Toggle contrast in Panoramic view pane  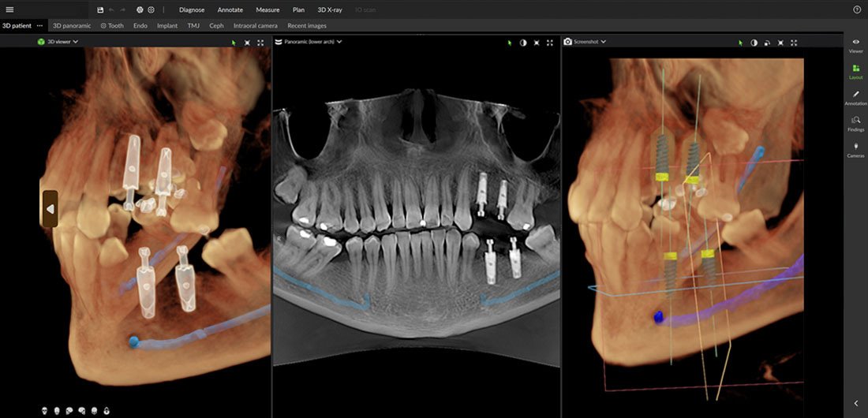point(523,42)
